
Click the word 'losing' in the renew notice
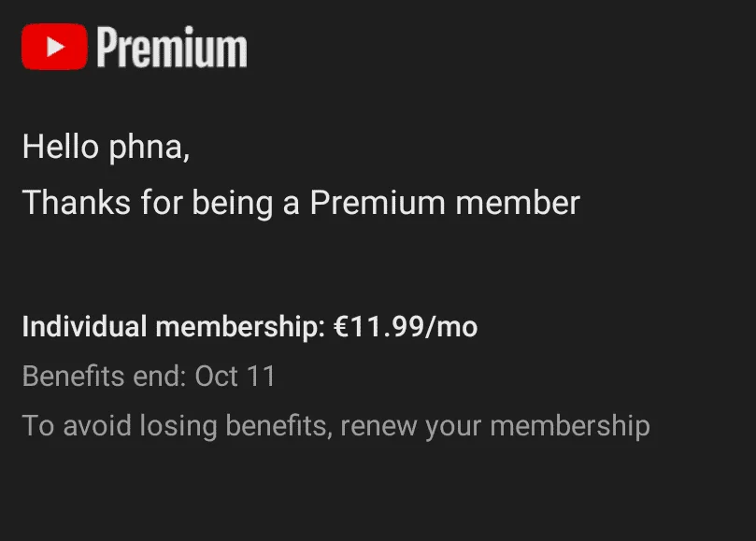click(x=178, y=427)
